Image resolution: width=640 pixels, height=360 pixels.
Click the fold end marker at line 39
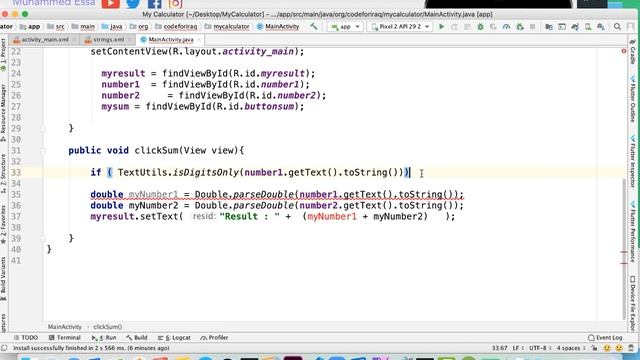tap(43, 238)
